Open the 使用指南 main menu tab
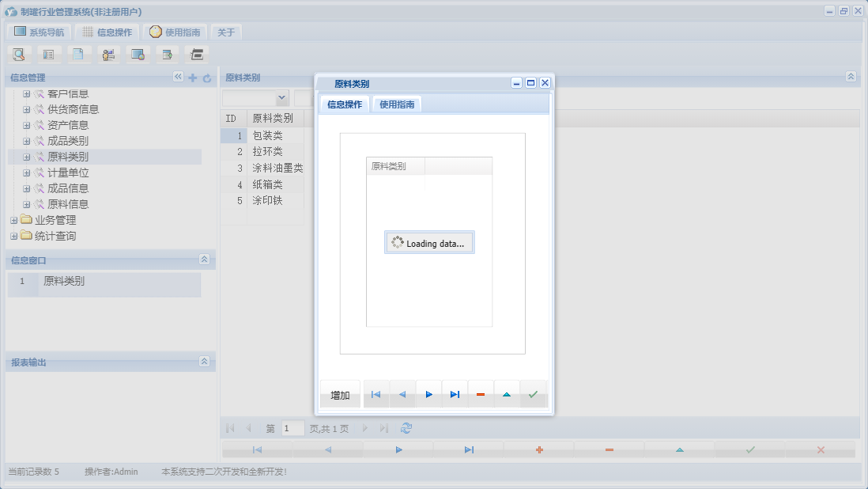Viewport: 868px width, 489px height. click(x=175, y=32)
